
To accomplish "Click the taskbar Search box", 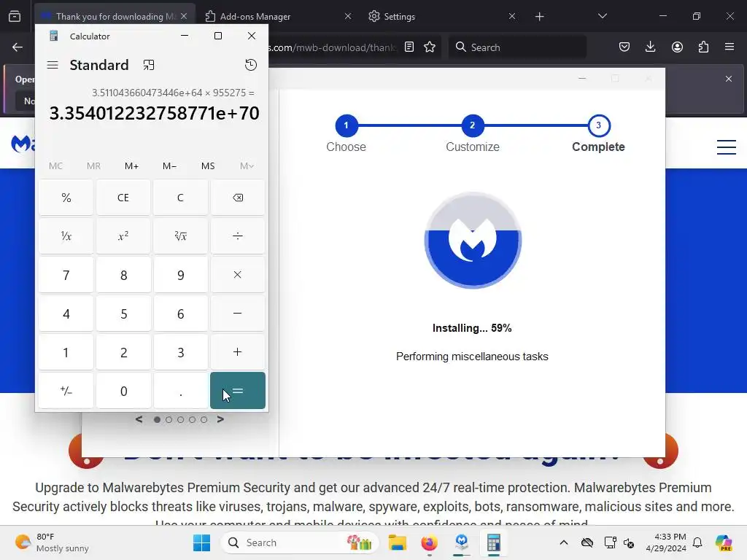I will point(300,542).
